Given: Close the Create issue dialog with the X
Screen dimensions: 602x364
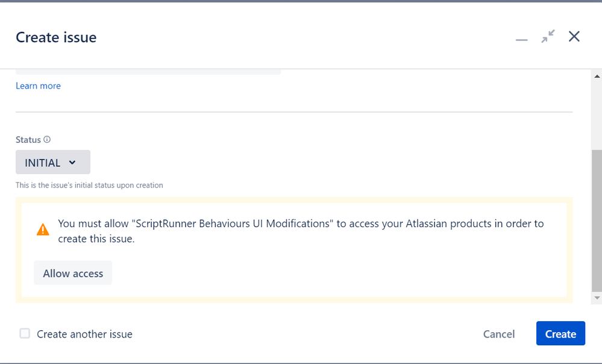Looking at the screenshot, I should (573, 36).
